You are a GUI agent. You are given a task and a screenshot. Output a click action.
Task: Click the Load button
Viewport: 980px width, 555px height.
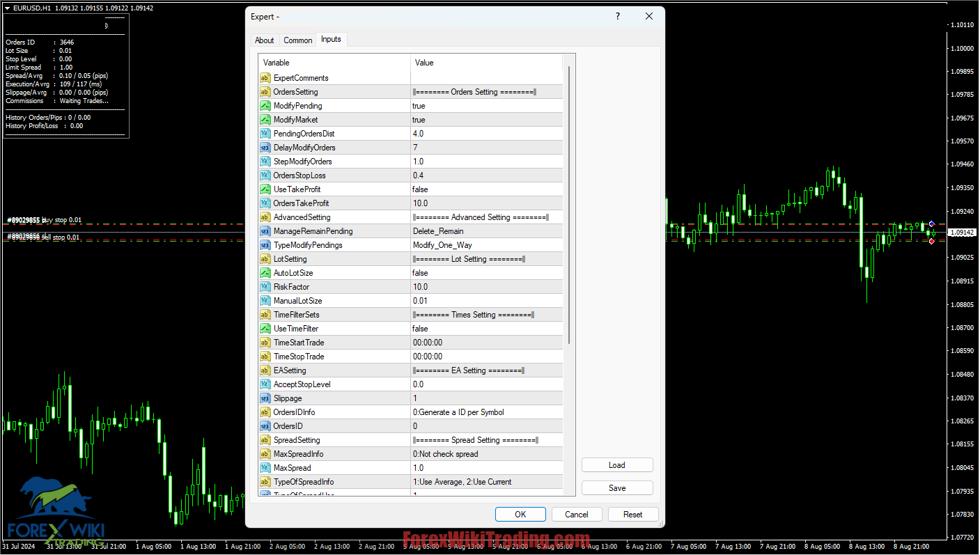coord(616,464)
